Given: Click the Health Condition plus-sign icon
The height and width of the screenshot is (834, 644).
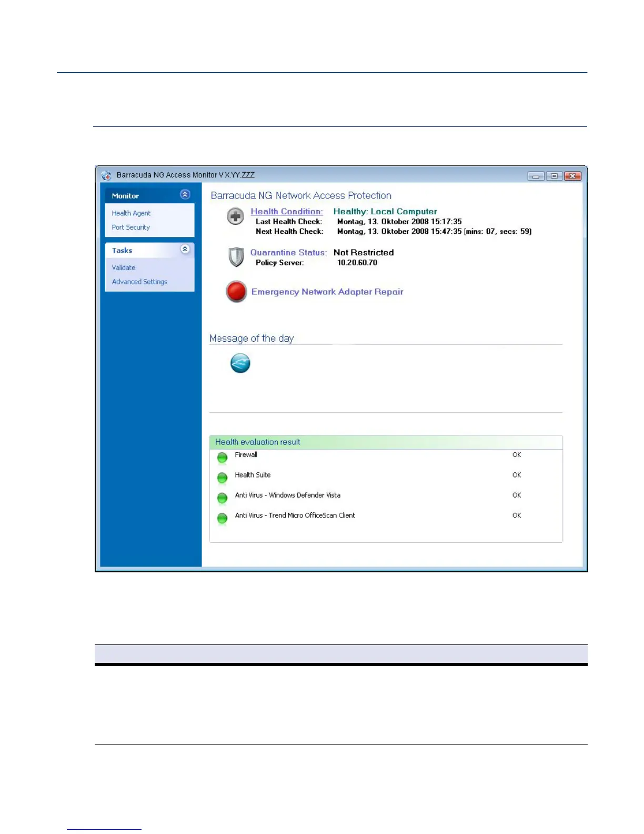Looking at the screenshot, I should [x=235, y=216].
